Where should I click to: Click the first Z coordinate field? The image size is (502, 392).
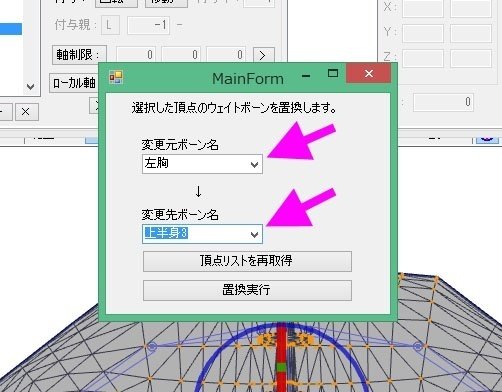coord(423,58)
